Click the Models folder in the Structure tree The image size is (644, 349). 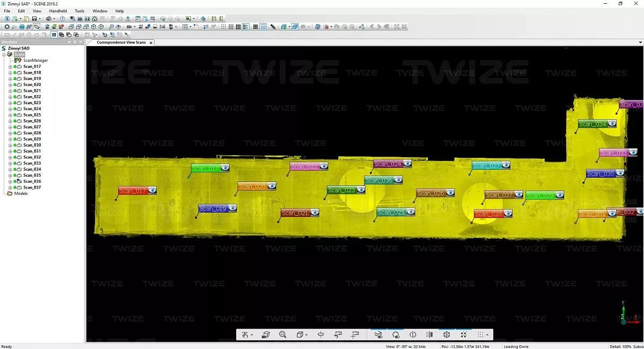(x=21, y=193)
